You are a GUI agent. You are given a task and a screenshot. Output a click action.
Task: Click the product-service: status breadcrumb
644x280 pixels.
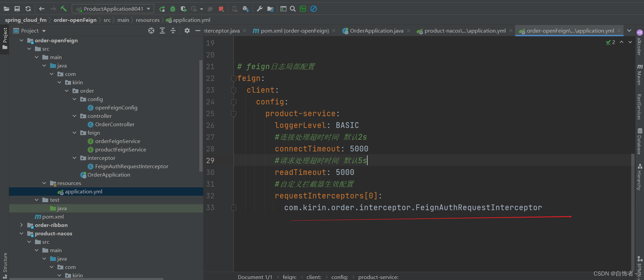378,277
